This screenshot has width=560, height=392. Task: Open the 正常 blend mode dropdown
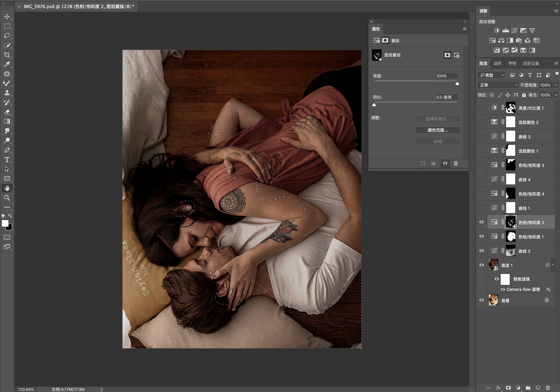pyautogui.click(x=498, y=85)
